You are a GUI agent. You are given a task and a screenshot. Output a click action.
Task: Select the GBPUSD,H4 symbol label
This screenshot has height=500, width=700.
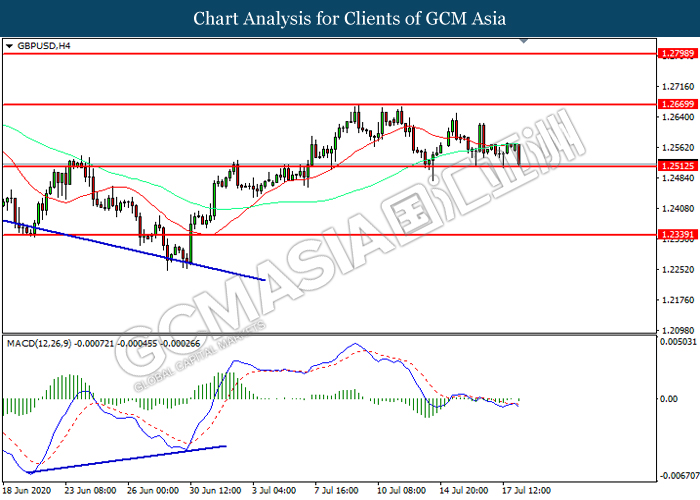pos(44,46)
